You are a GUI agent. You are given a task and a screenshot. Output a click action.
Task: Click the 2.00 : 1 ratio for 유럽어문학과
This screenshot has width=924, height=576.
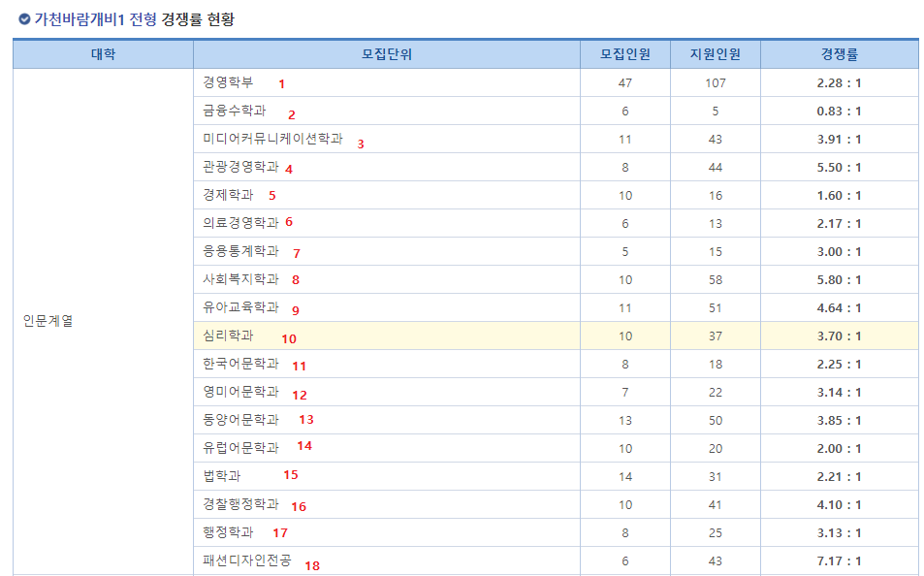pyautogui.click(x=839, y=449)
